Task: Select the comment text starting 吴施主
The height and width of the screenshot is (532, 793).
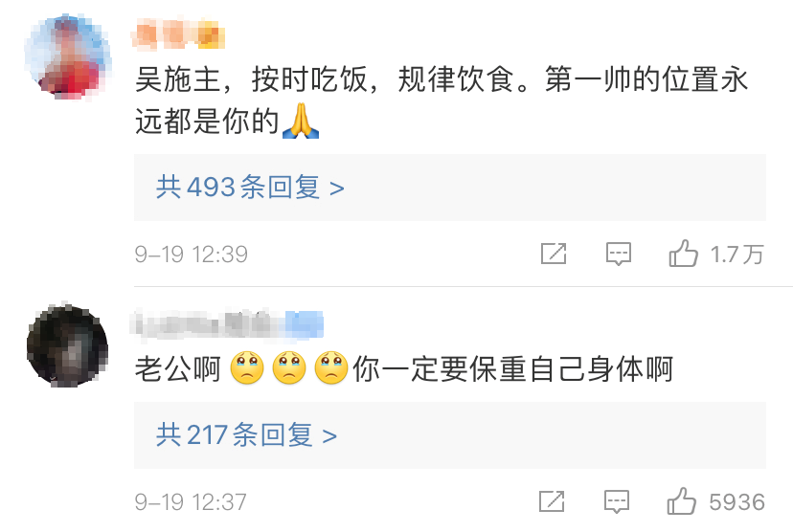Action: (442, 100)
